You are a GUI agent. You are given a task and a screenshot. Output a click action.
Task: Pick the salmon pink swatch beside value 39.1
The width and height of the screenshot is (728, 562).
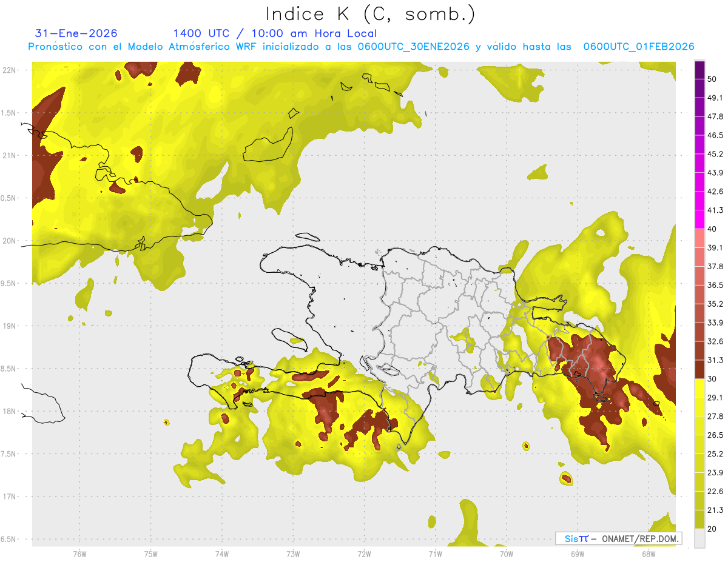tap(700, 237)
